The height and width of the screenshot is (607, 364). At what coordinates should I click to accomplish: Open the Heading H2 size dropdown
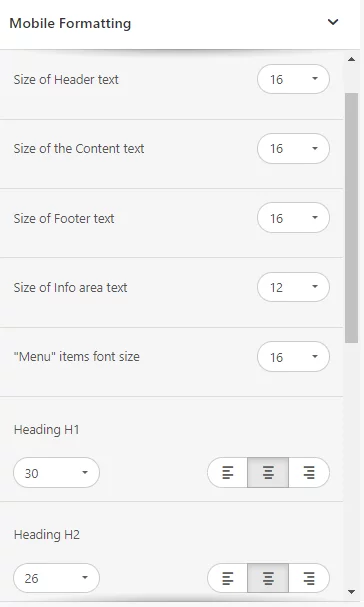point(57,578)
